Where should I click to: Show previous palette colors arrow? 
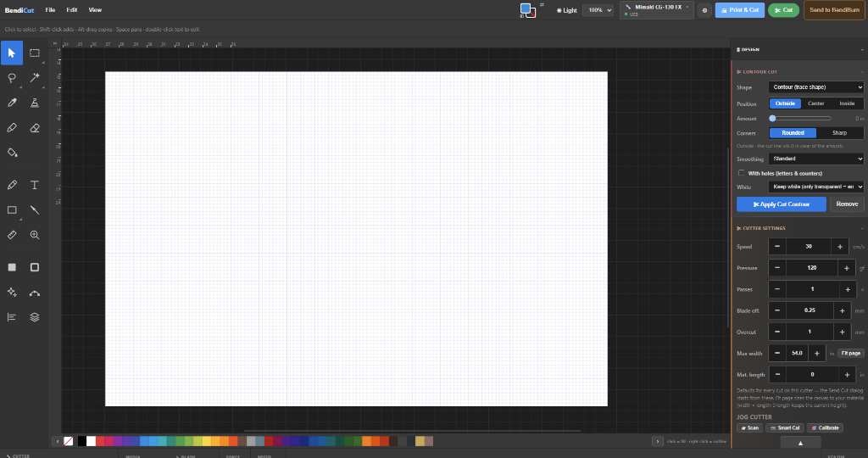57,441
